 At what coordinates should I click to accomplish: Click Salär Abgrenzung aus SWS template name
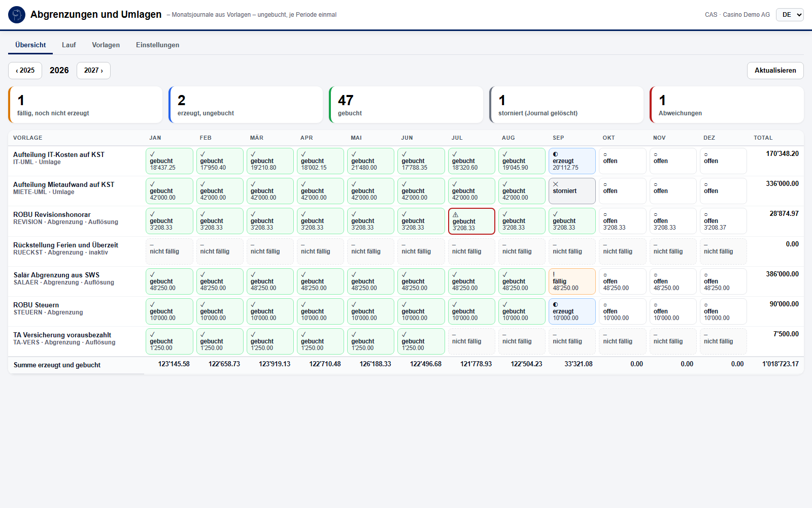coord(56,275)
